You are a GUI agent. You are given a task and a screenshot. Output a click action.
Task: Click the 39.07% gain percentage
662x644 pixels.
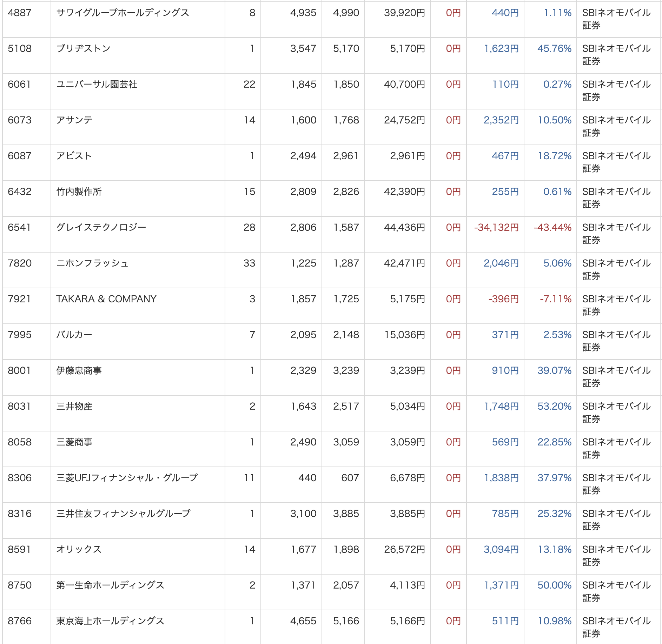(554, 371)
